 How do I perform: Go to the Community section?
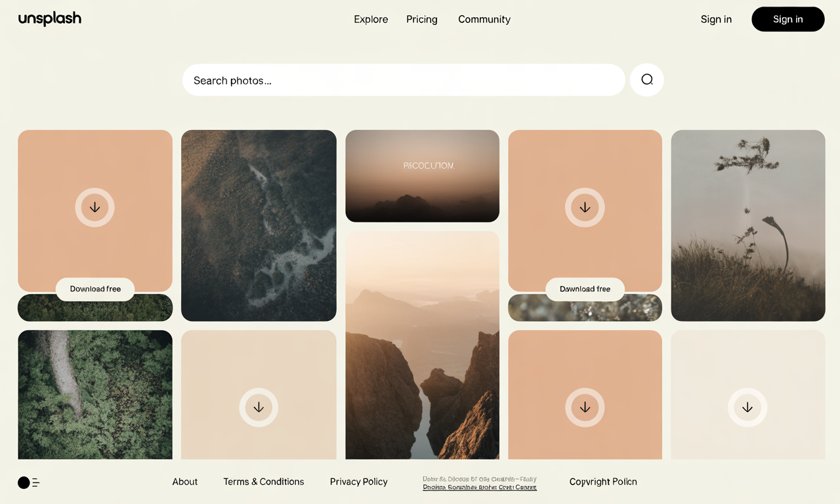(x=484, y=20)
